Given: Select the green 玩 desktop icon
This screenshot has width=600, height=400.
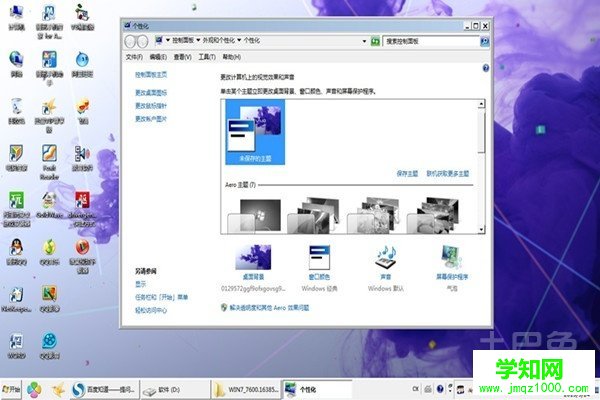Looking at the screenshot, I should click(16, 209).
